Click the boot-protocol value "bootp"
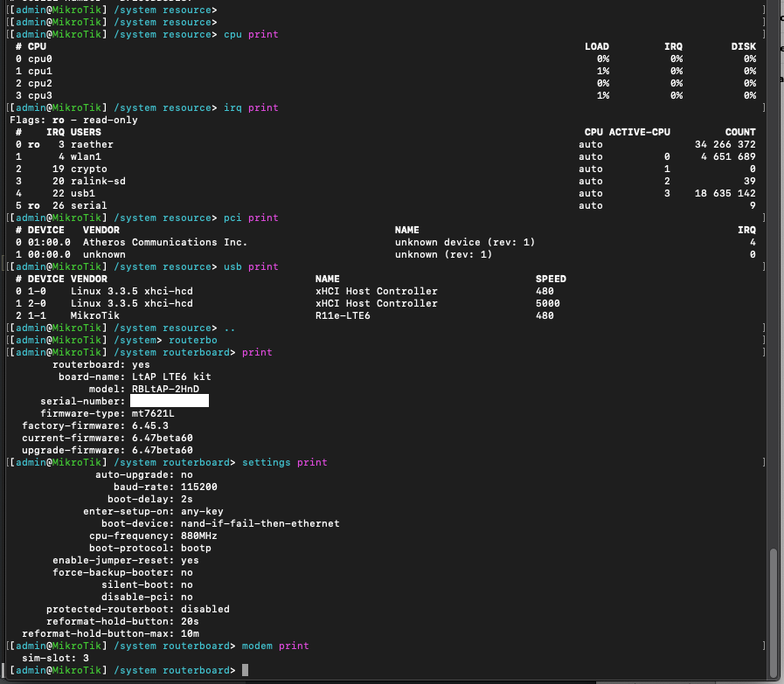This screenshot has width=784, height=684. click(196, 548)
